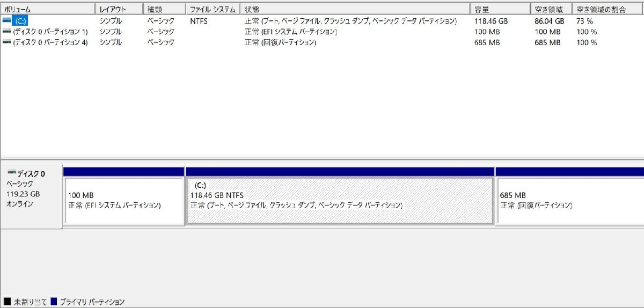Image resolution: width=644 pixels, height=308 pixels.
Task: Click the ディスク 0 パーティション 1 volume icon
Action: [x=6, y=32]
